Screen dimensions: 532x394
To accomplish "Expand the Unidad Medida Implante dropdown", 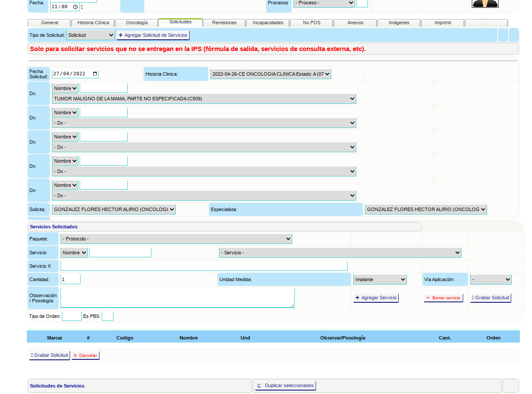I will point(380,280).
